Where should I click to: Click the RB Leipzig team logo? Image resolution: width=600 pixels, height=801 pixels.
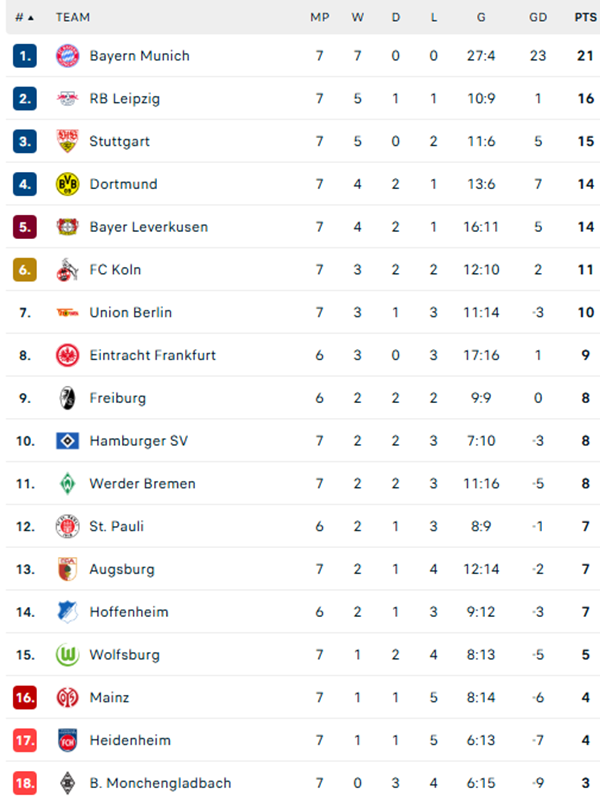pos(67,99)
